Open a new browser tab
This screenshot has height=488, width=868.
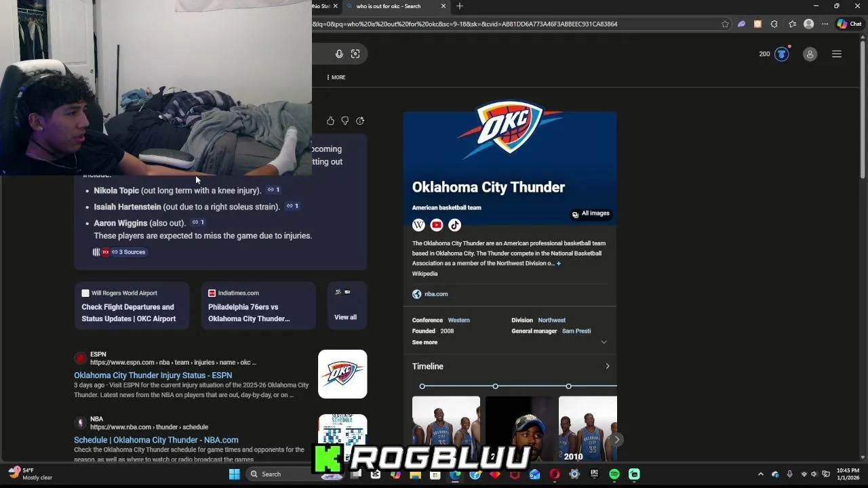pyautogui.click(x=460, y=6)
